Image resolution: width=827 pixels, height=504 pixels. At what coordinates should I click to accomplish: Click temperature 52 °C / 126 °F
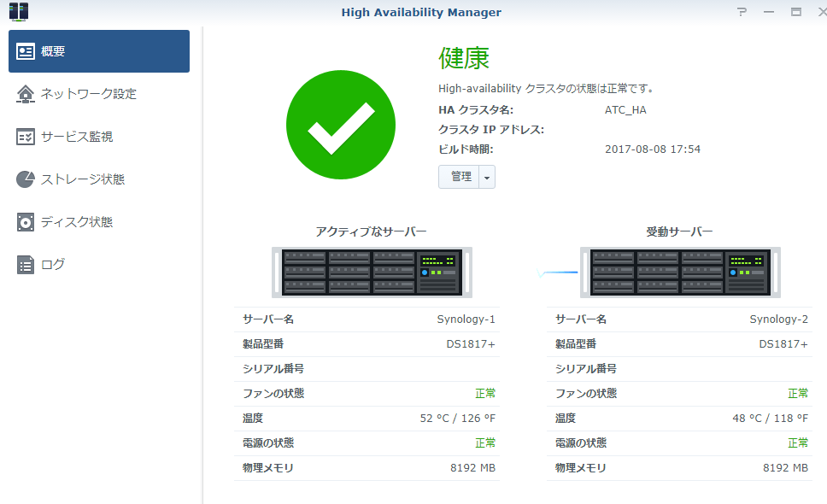(x=458, y=418)
